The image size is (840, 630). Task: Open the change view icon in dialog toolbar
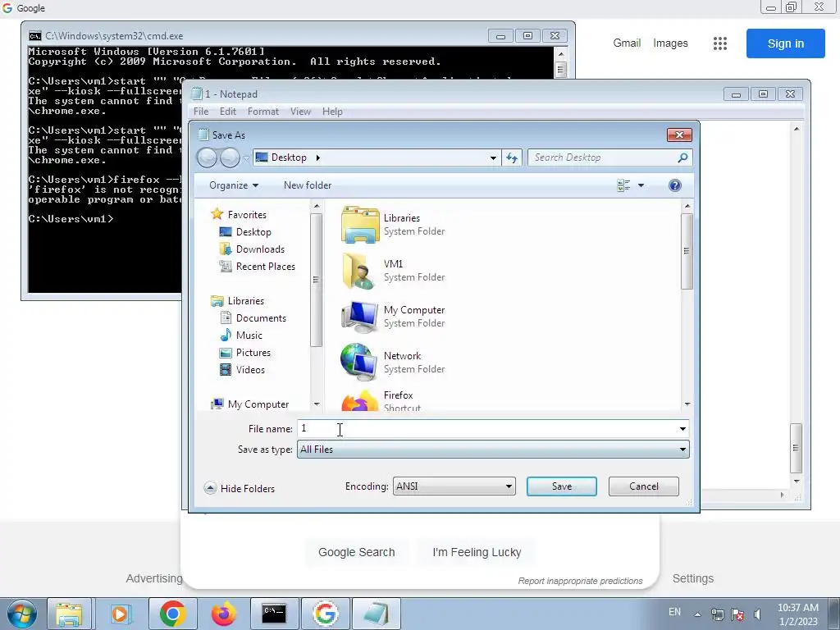[x=623, y=185]
